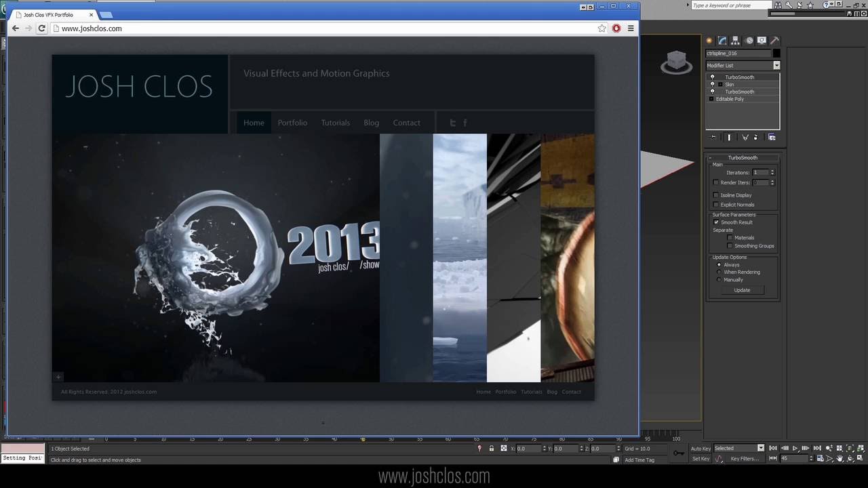Screen dimensions: 868x488
Task: Toggle Skin modifier lightbulb visibility
Action: pyautogui.click(x=713, y=84)
